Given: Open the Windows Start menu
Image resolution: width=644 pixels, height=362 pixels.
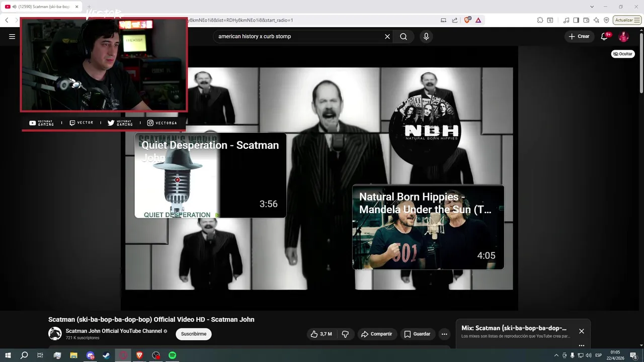Looking at the screenshot, I should click(8, 355).
